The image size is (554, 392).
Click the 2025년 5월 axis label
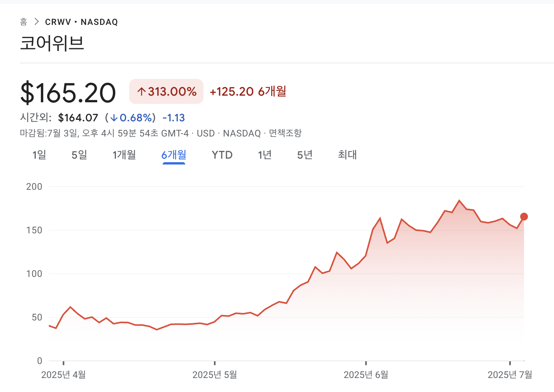click(x=214, y=374)
